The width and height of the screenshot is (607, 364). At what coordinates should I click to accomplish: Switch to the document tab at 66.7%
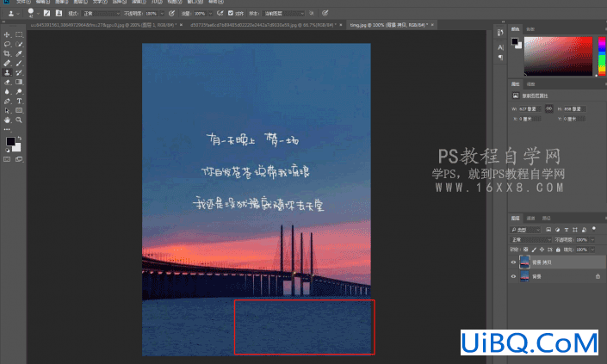[x=263, y=25]
